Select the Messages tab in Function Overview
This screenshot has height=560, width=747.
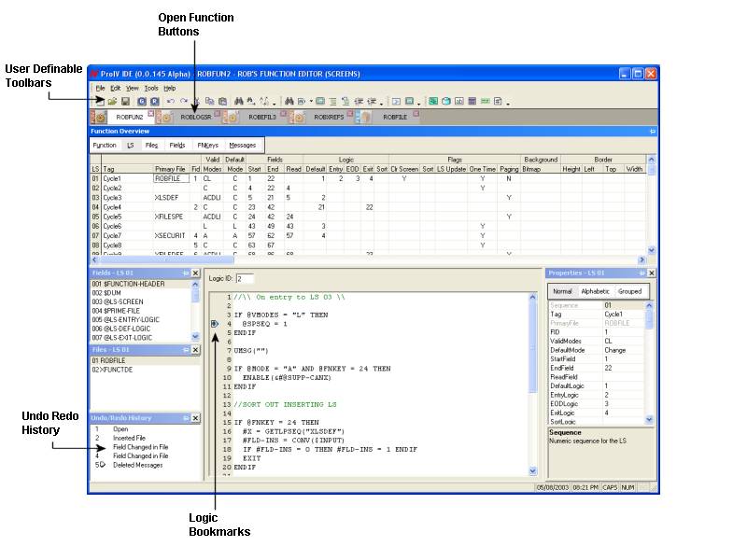click(243, 146)
